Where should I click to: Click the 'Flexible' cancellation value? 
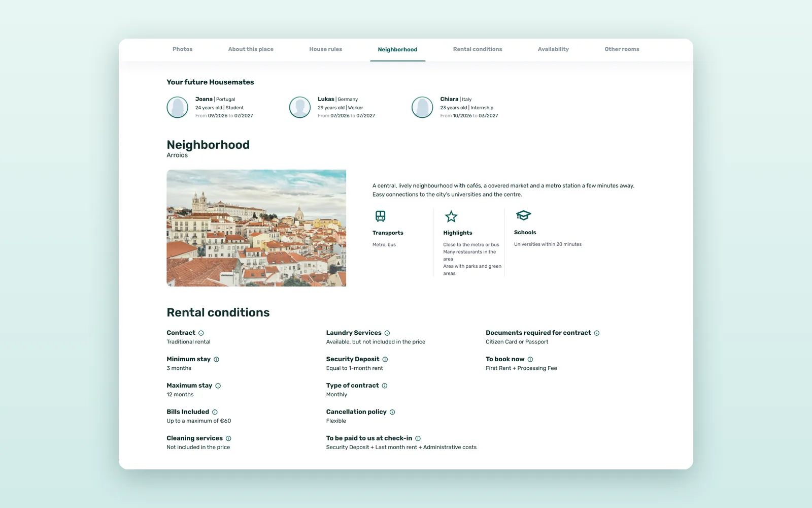[x=336, y=421]
